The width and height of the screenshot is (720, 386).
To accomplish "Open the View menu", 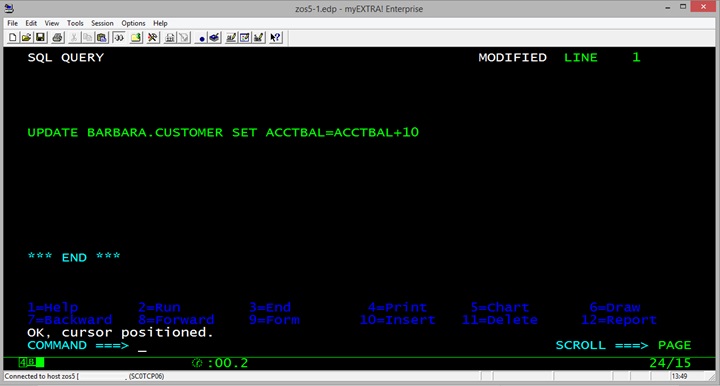I will click(51, 23).
